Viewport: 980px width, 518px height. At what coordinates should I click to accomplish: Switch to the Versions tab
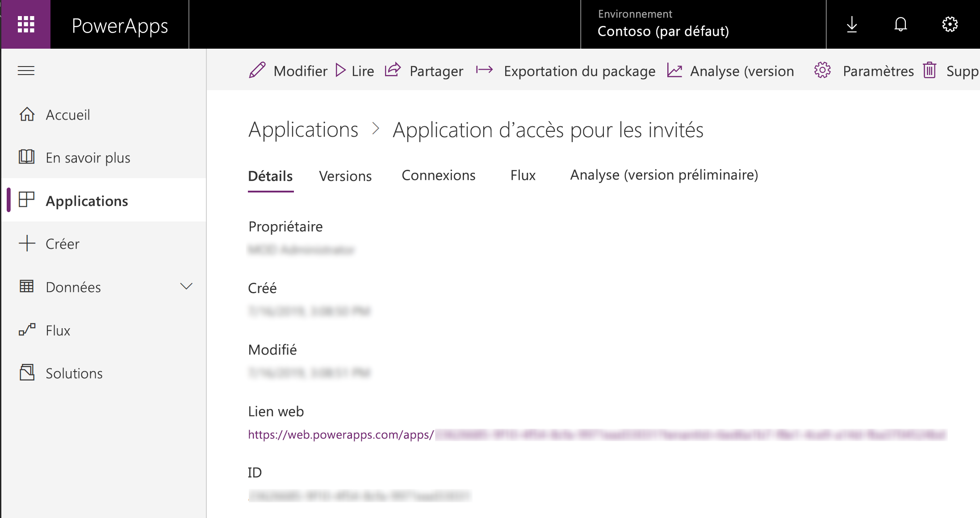[345, 175]
